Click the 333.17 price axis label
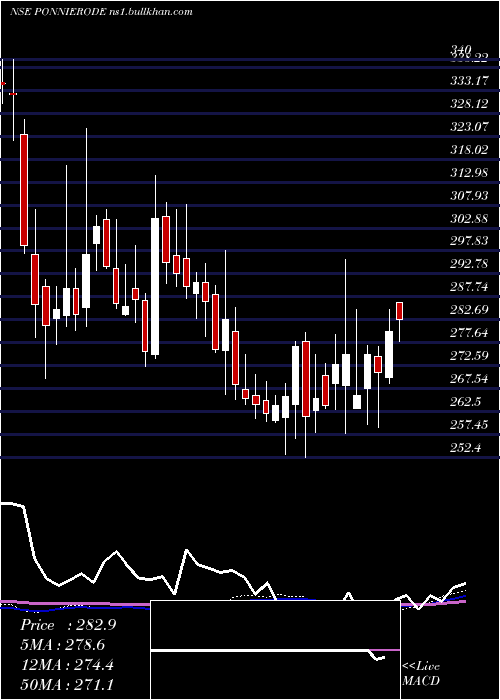The image size is (500, 700). 469,81
